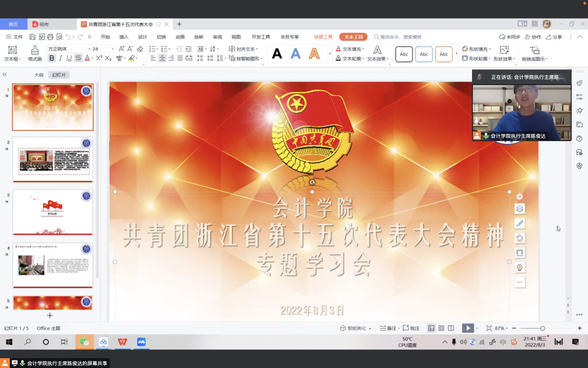Toggle Center alignment for text
588x368 pixels.
click(x=162, y=58)
